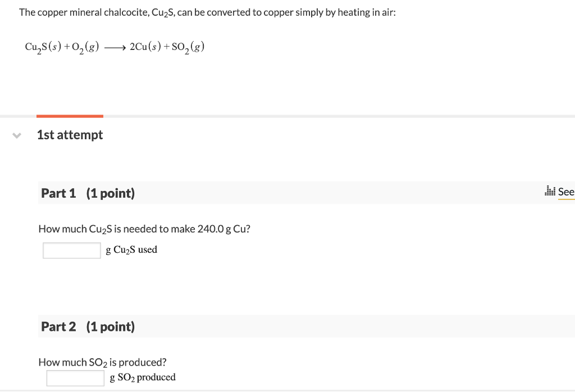The image size is (575, 392).
Task: Click the histogram icon in Part 1 header
Action: pos(549,192)
